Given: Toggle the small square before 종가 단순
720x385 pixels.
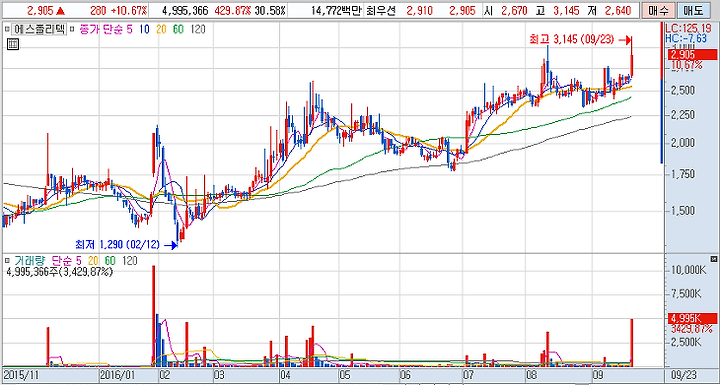Looking at the screenshot, I should point(73,30).
